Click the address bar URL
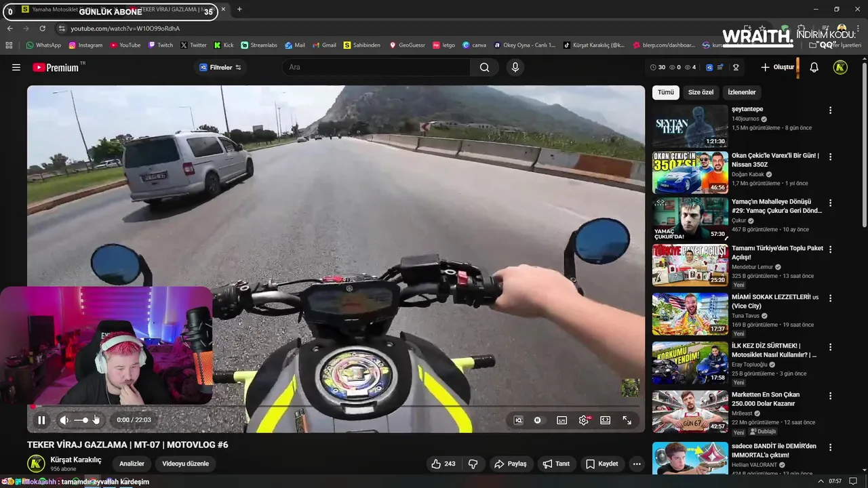Screen dimensions: 868x488 pyautogui.click(x=125, y=28)
